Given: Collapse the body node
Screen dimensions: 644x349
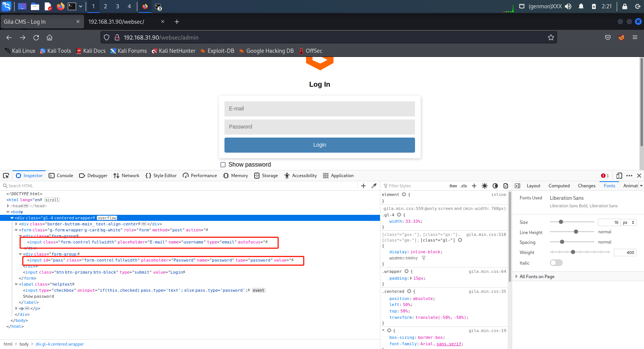Looking at the screenshot, I should (8, 212).
